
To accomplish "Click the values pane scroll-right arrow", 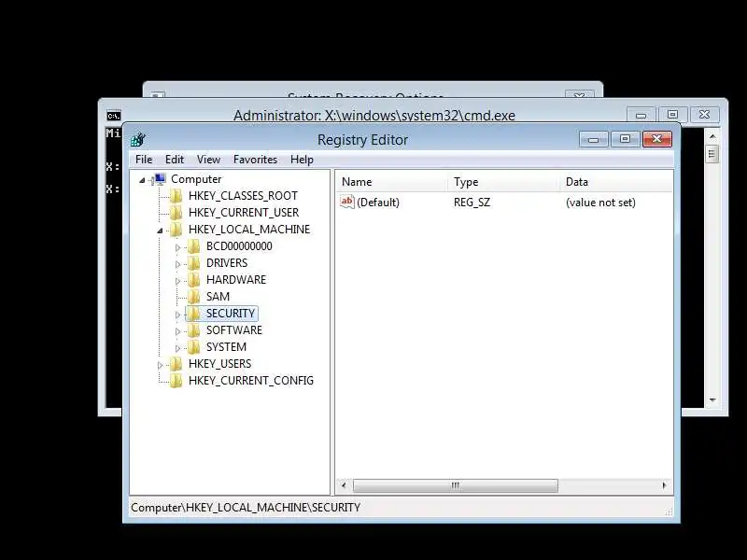I will [x=665, y=485].
